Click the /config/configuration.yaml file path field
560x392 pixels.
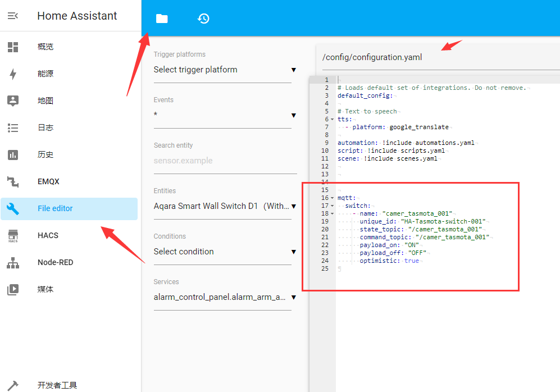coord(441,57)
